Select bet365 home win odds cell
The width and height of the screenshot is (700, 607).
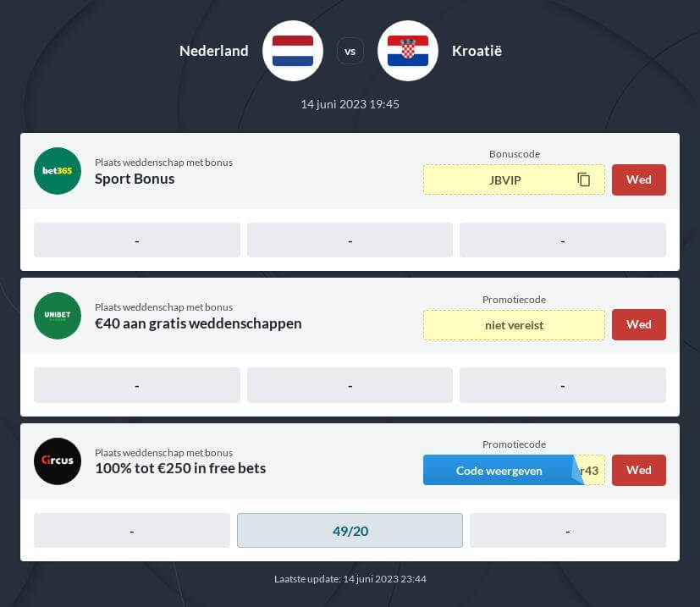pos(137,240)
